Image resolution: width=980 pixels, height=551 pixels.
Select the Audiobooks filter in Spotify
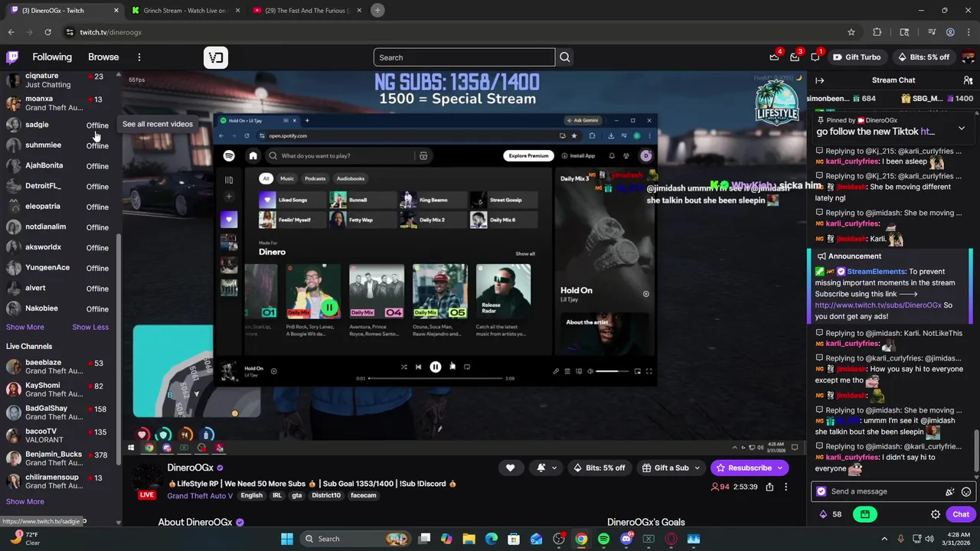[x=351, y=178]
